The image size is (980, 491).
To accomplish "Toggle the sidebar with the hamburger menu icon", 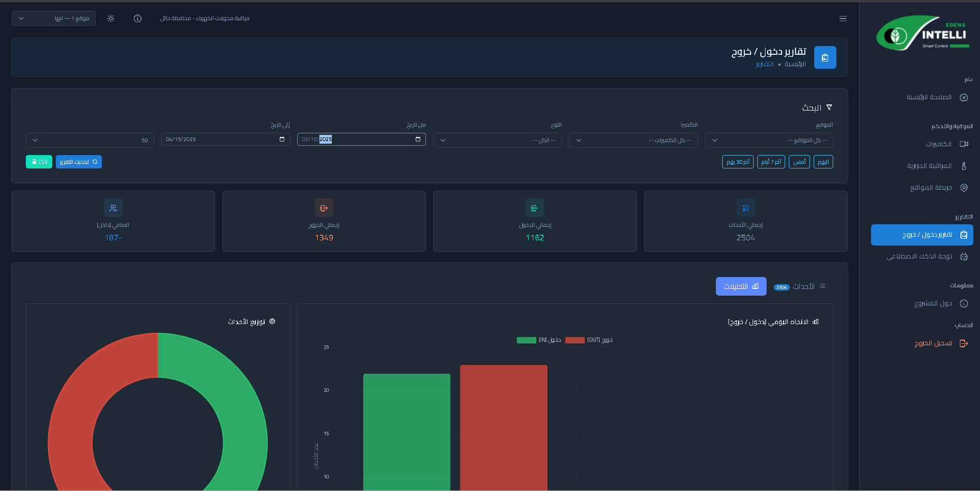I will [843, 19].
